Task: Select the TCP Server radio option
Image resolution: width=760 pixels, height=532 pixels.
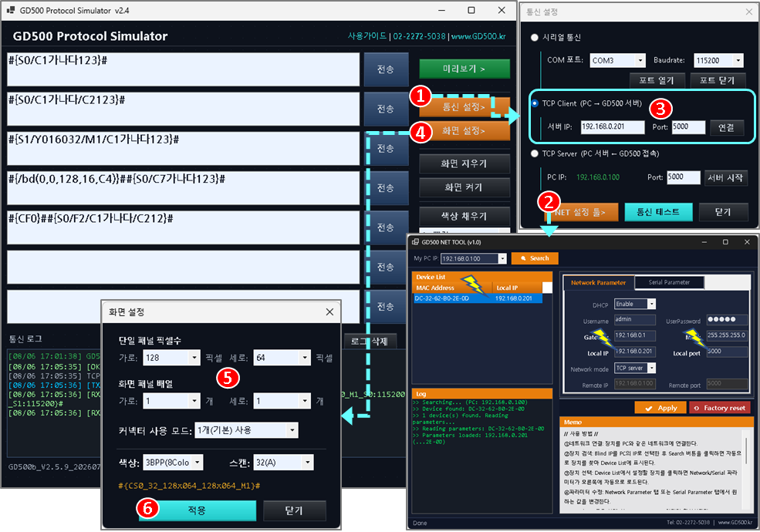Action: click(535, 153)
